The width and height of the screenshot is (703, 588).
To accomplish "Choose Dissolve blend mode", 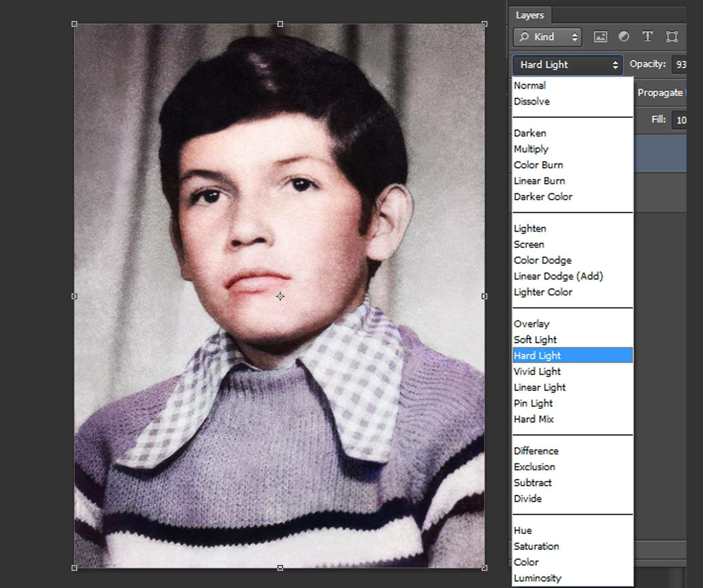I will (x=573, y=102).
